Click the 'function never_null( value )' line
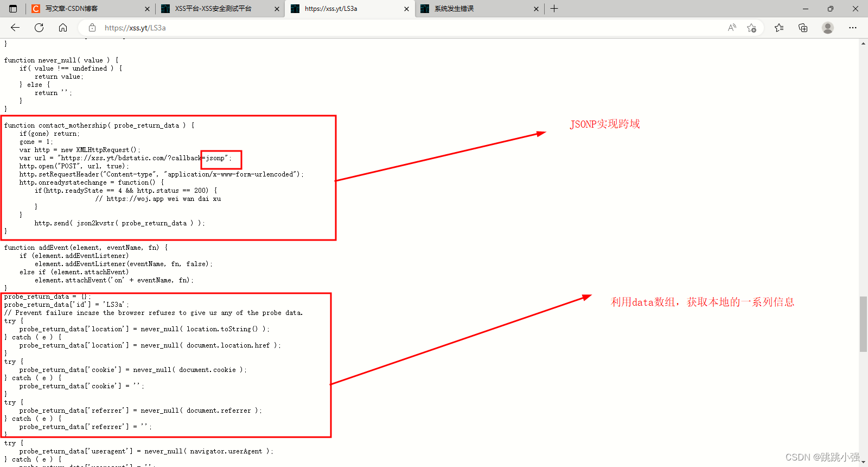 [x=61, y=60]
